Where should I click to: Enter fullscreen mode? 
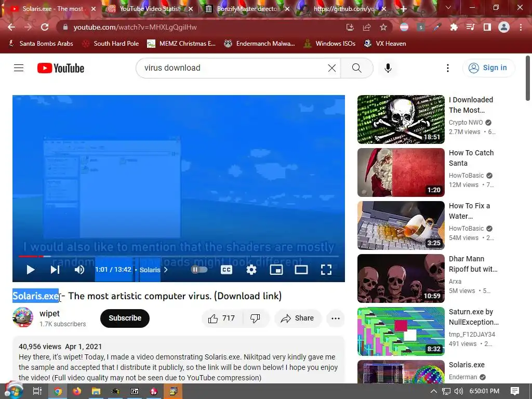(326, 270)
